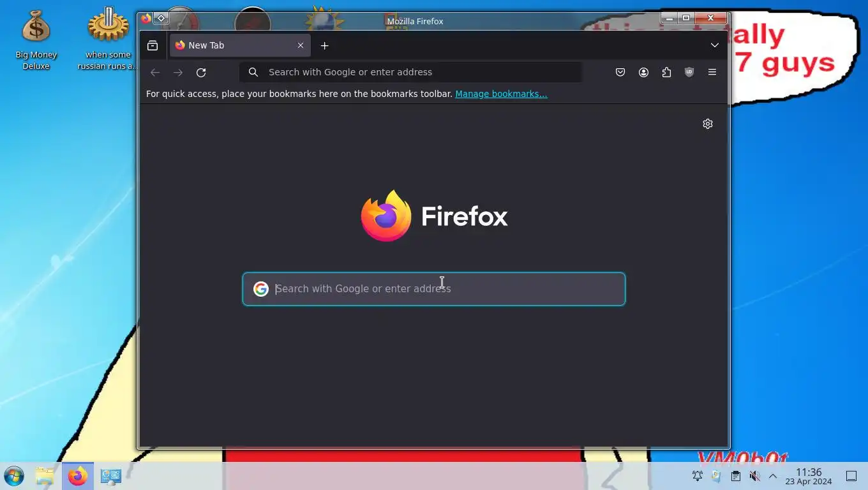The height and width of the screenshot is (490, 868).
Task: Close the Mozilla Firefox window
Action: [x=711, y=18]
